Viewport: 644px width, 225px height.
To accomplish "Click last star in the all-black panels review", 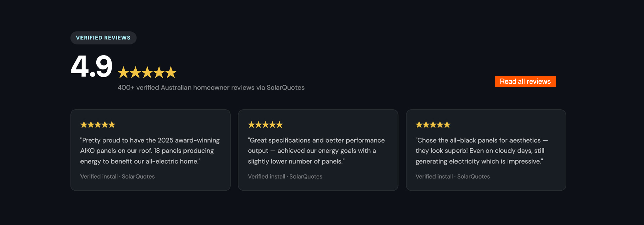I will click(x=447, y=125).
